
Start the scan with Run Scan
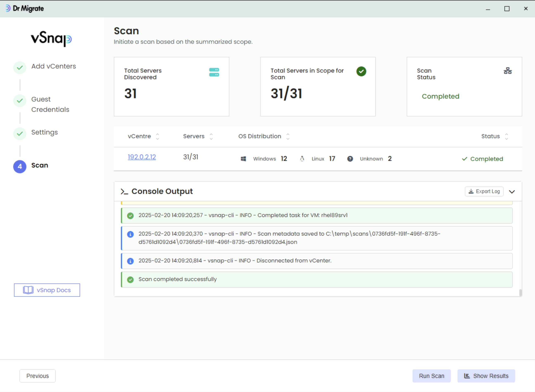pyautogui.click(x=431, y=376)
